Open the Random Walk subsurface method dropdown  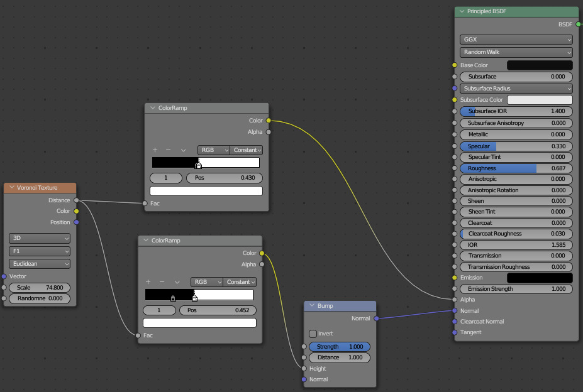(x=516, y=52)
